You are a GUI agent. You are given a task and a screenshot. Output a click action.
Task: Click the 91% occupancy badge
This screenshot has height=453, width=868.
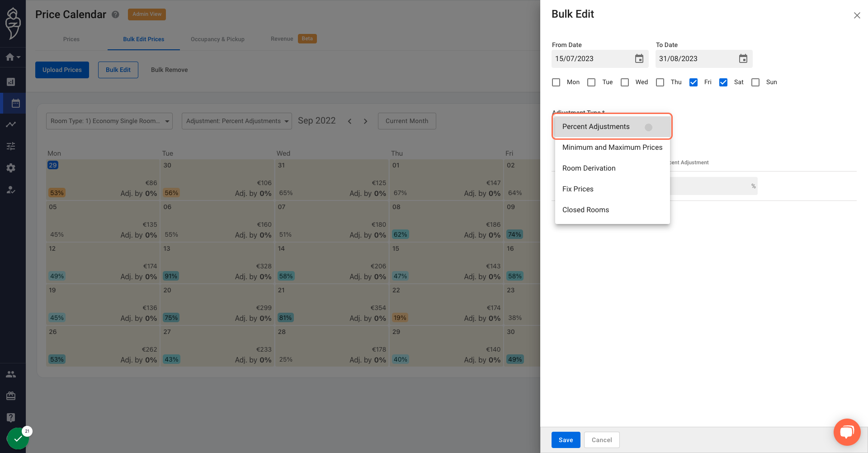pos(171,276)
